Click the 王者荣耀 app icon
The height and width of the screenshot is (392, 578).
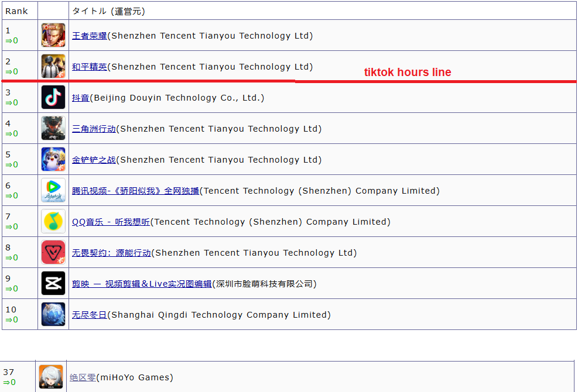53,35
